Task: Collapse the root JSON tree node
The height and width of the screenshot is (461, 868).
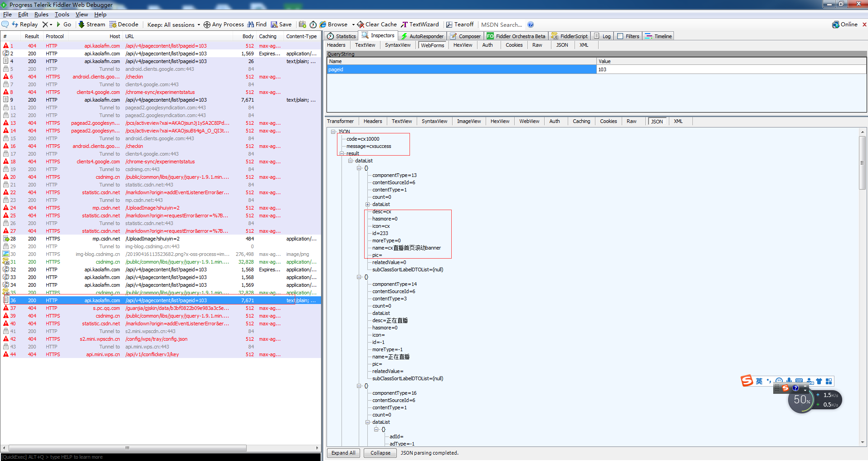Action: pos(333,132)
